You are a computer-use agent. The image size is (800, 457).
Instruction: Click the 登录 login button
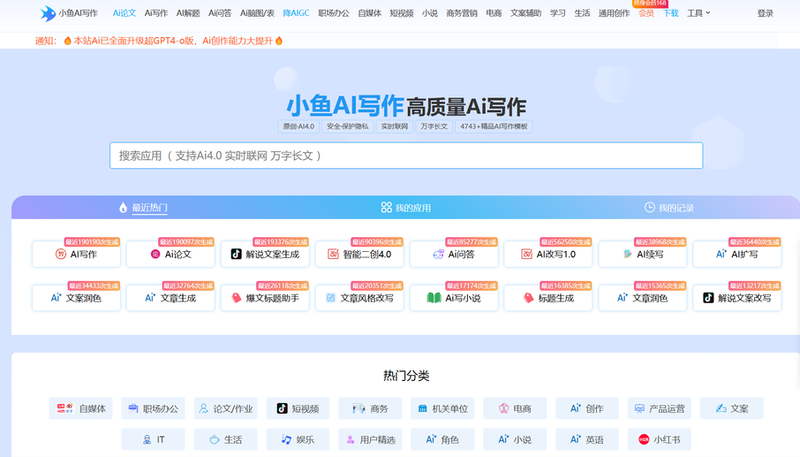[765, 13]
